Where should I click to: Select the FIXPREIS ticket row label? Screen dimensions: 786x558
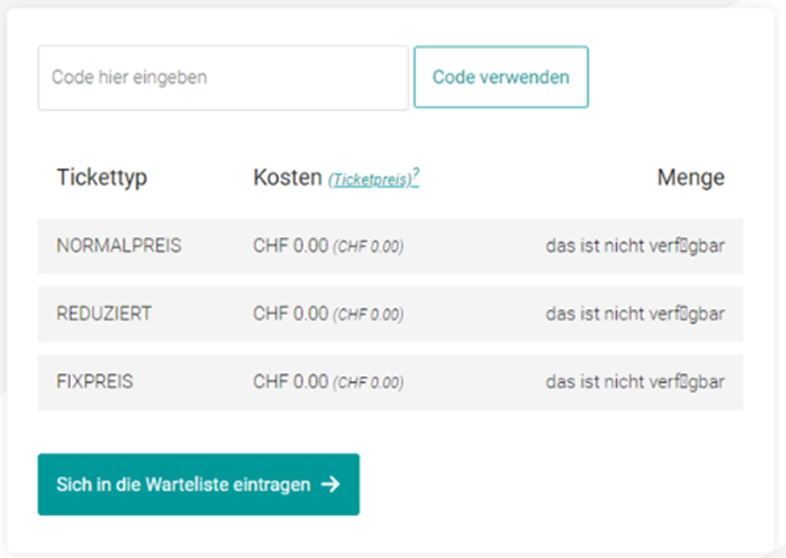click(x=95, y=382)
